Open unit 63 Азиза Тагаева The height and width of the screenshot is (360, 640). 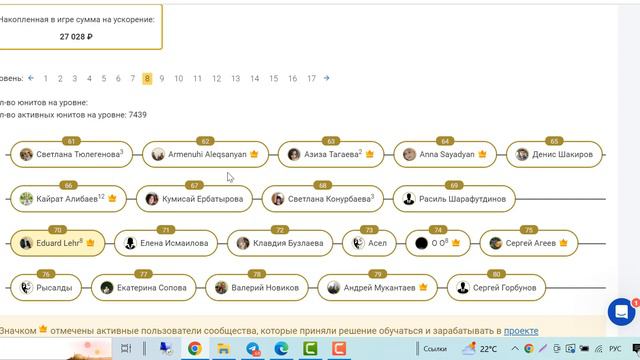[x=331, y=154]
